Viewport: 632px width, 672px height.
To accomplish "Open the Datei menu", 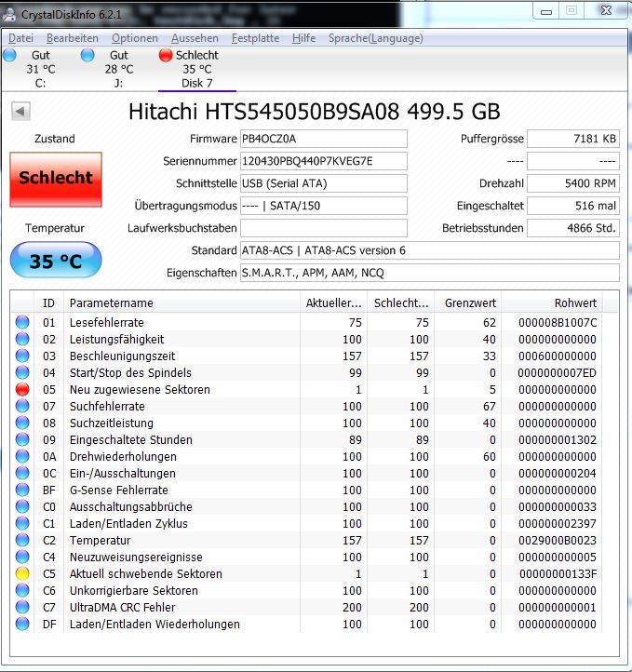I will (x=20, y=38).
